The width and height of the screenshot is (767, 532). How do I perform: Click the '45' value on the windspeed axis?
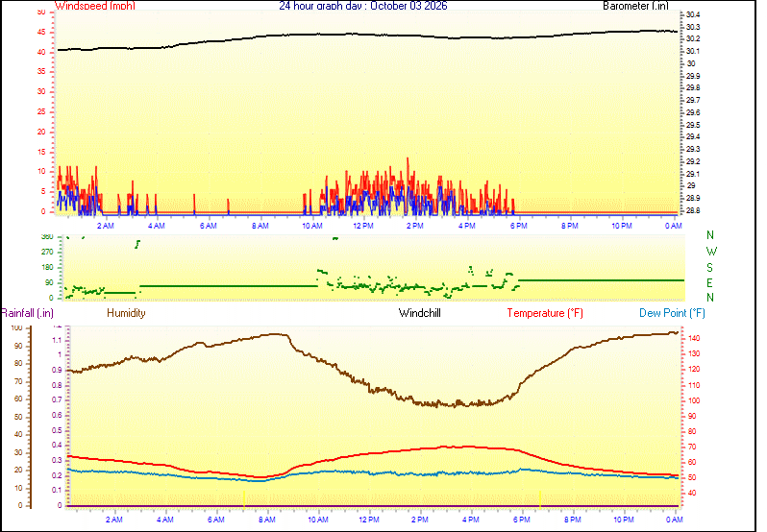point(41,33)
